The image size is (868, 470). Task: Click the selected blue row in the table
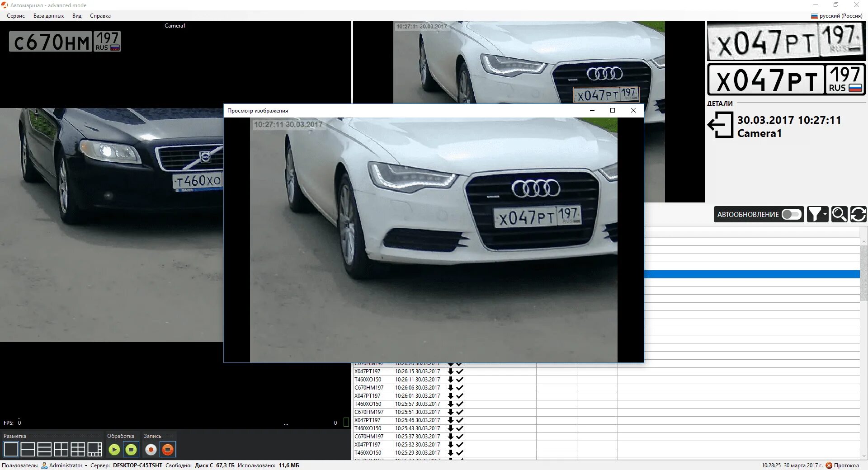click(x=752, y=274)
